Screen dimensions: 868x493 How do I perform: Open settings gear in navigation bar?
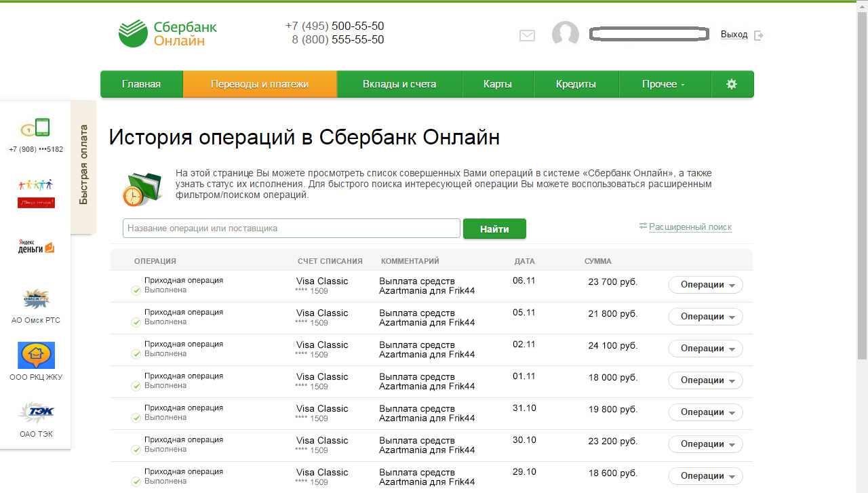tap(731, 84)
